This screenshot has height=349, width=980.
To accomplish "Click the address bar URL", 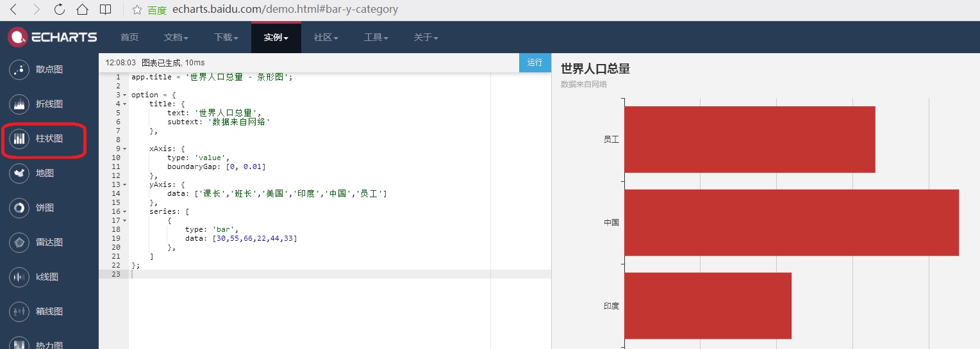I will pyautogui.click(x=285, y=10).
